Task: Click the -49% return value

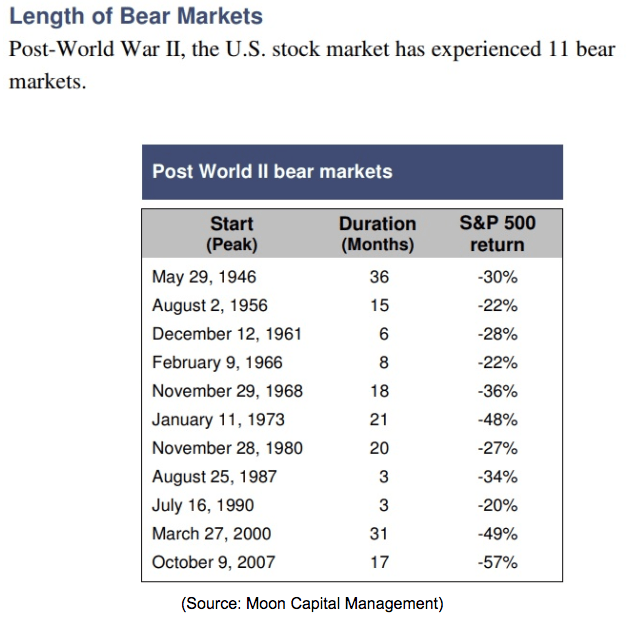Action: 498,534
